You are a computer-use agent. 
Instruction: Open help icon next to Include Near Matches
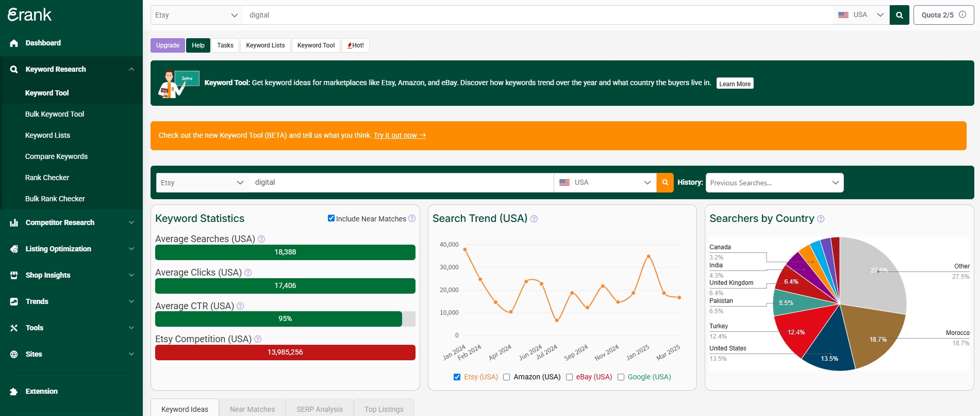tap(412, 218)
